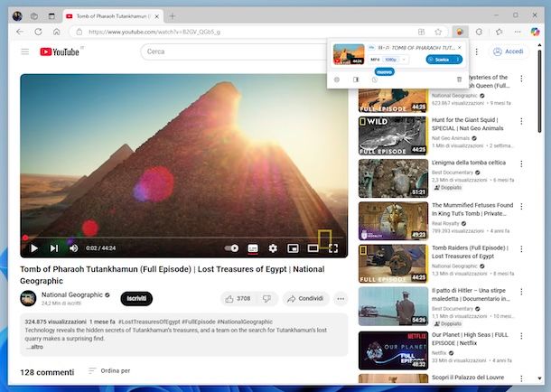Click the video thumbnail in the downloader popup
The height and width of the screenshot is (392, 551).
pyautogui.click(x=349, y=54)
